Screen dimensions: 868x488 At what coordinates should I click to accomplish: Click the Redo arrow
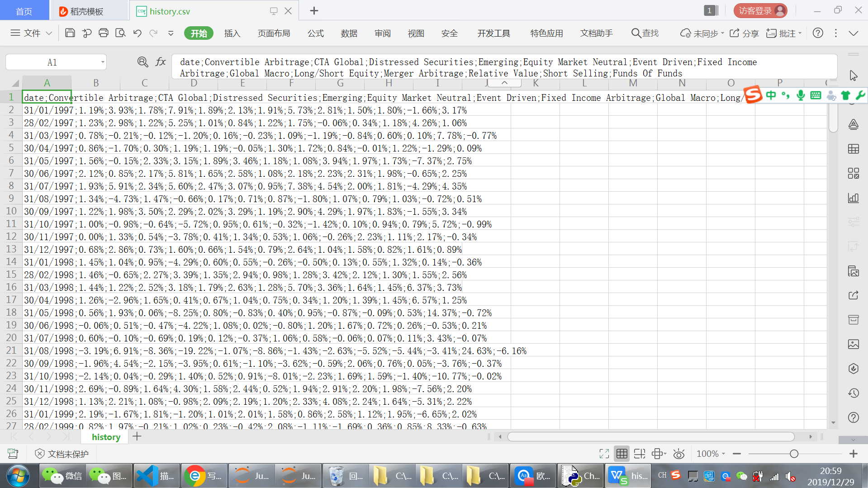(x=154, y=33)
